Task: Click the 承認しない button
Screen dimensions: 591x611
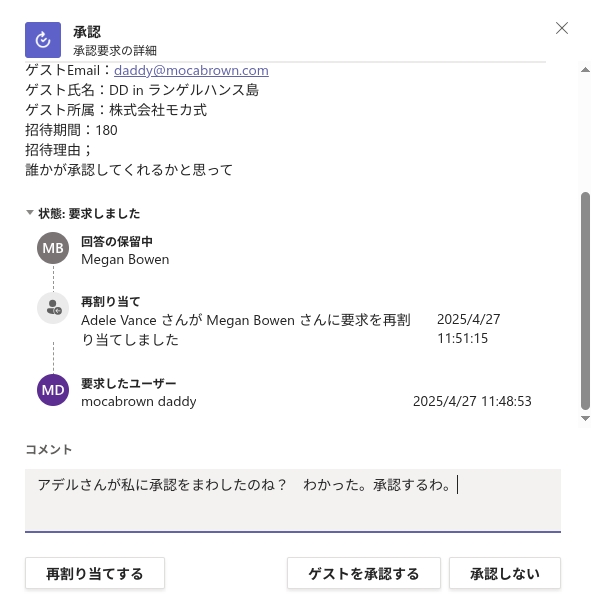Action: tap(505, 573)
